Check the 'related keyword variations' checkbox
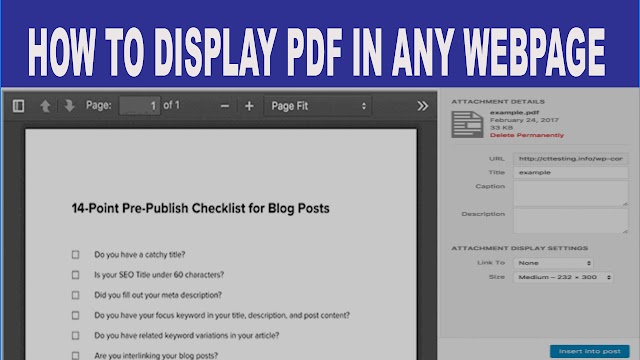Viewport: 640px width, 360px height. click(76, 336)
